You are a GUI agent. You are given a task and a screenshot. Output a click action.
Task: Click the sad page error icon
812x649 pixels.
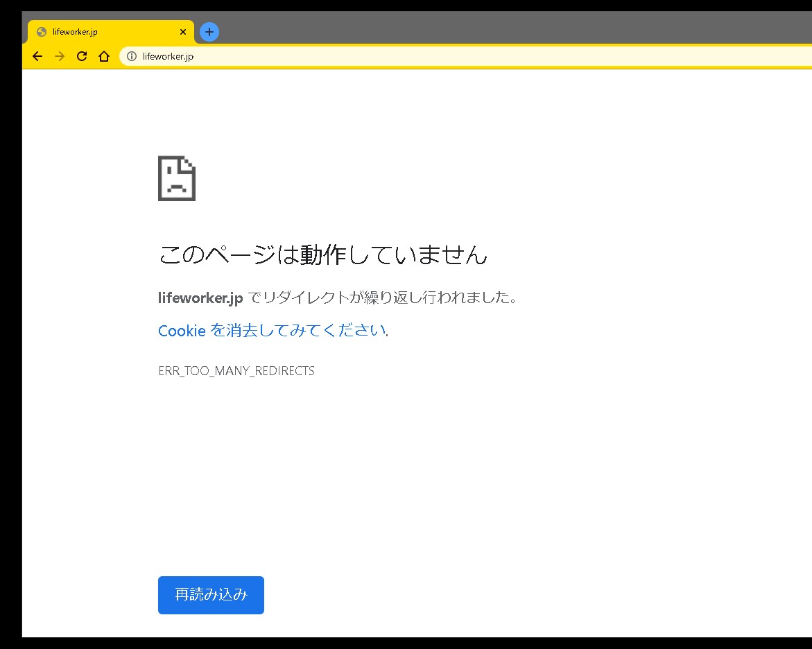click(177, 178)
